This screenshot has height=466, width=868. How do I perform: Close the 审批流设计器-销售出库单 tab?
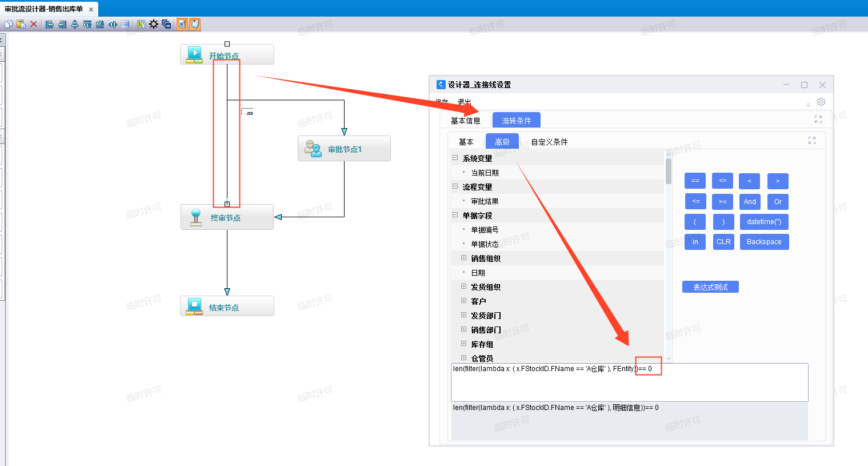91,10
